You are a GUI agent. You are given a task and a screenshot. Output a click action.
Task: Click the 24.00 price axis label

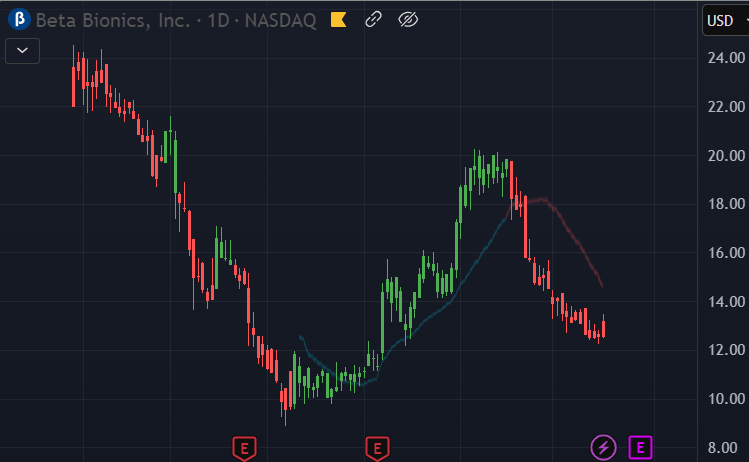(x=726, y=58)
